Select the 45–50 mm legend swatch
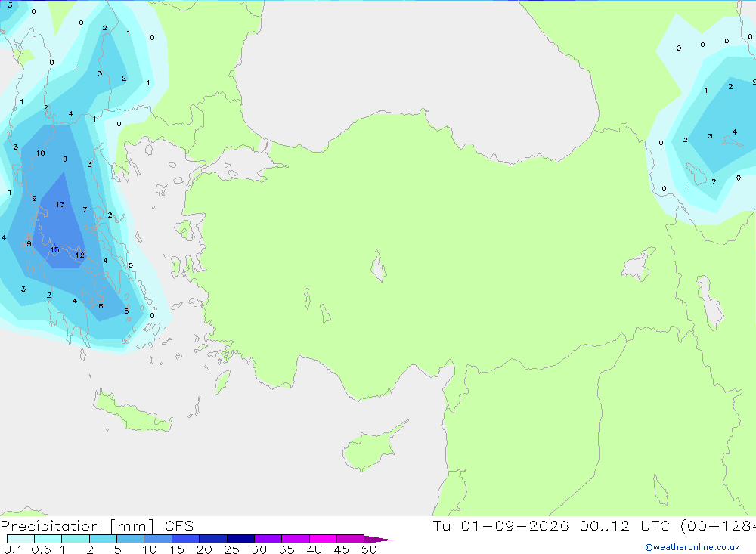 [x=351, y=539]
